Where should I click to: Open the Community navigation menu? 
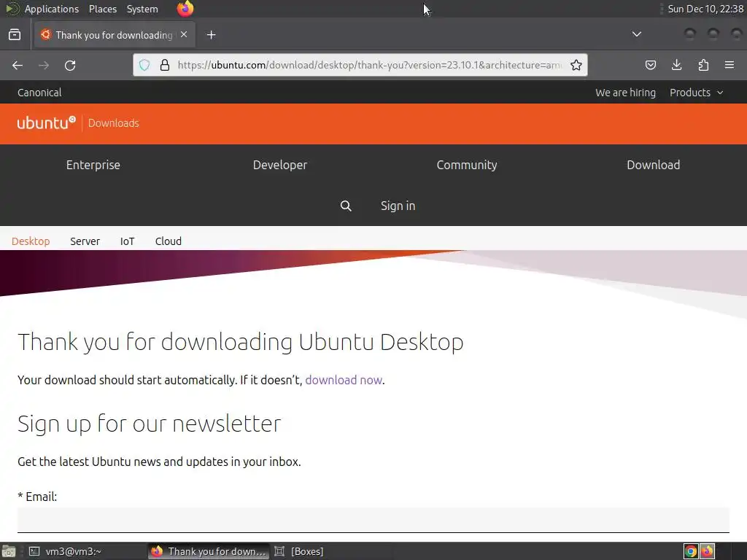pyautogui.click(x=467, y=165)
